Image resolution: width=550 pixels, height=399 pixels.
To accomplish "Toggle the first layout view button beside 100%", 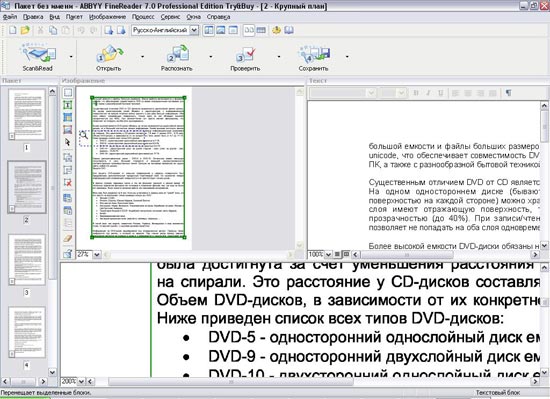I will [337, 254].
